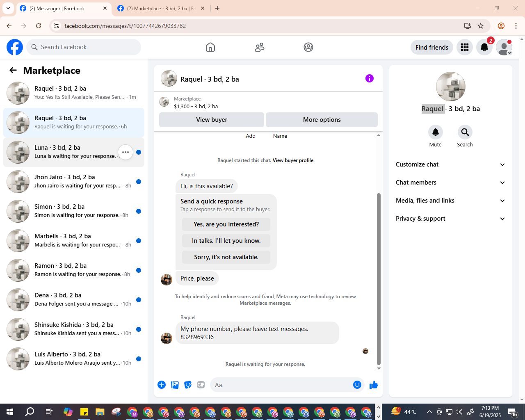Open the View buyer profile link
The height and width of the screenshot is (420, 525).
coord(293,160)
